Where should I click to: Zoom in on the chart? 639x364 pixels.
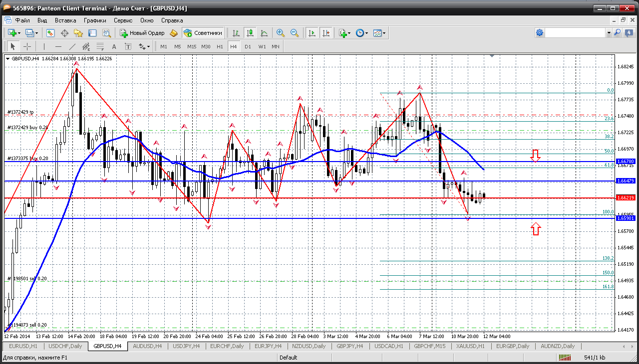[281, 33]
